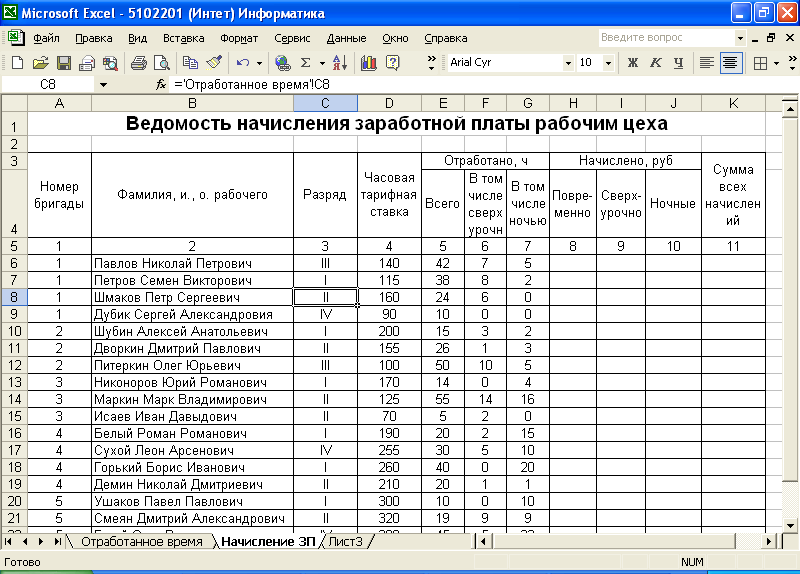Expand the font size 10 dropdown
The width and height of the screenshot is (800, 574).
(608, 63)
